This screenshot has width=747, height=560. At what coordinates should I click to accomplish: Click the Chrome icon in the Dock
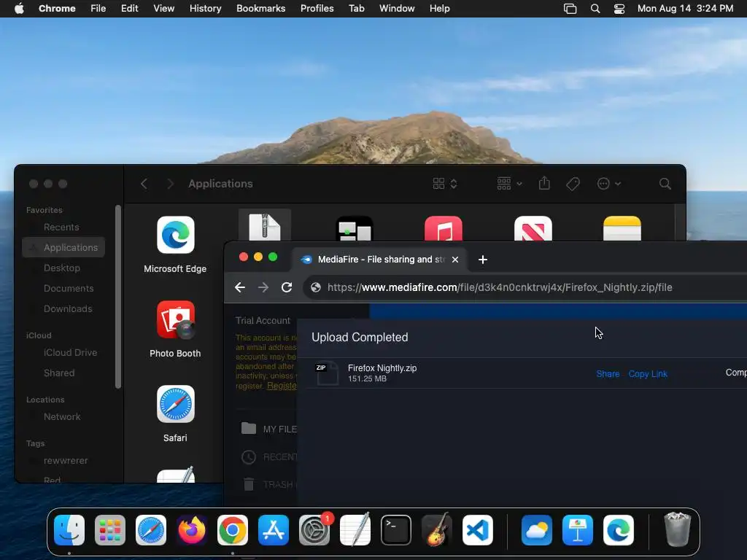pos(233,530)
